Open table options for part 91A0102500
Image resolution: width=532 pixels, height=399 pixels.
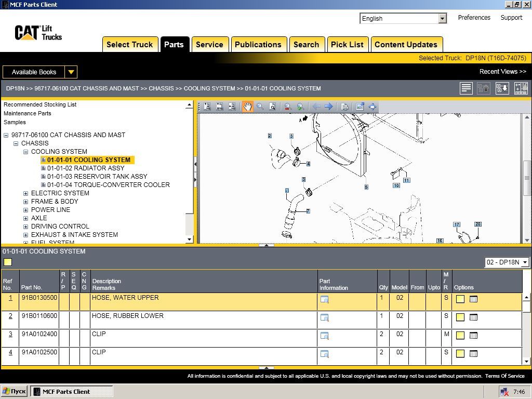click(x=473, y=353)
